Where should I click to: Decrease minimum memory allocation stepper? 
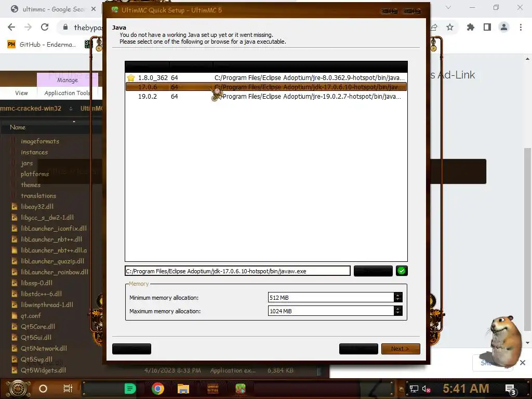[398, 300]
